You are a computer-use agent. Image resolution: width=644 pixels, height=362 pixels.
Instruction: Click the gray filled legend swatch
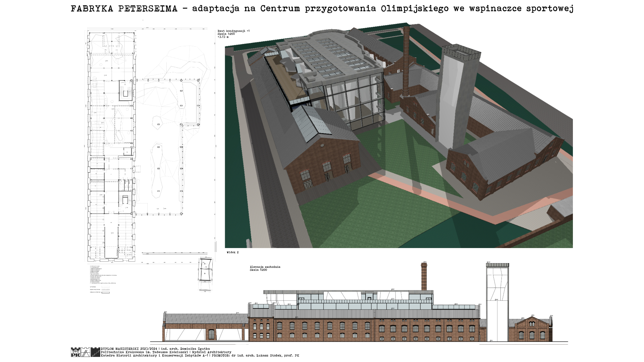(x=106, y=290)
